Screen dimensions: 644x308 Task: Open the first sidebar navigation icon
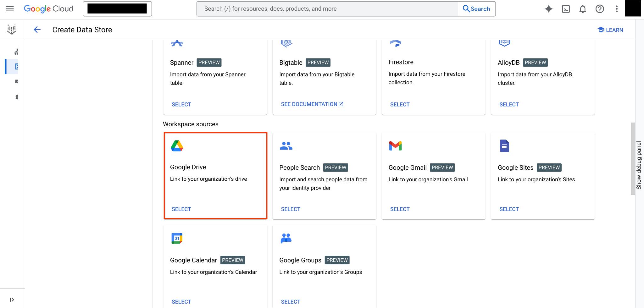pos(16,51)
